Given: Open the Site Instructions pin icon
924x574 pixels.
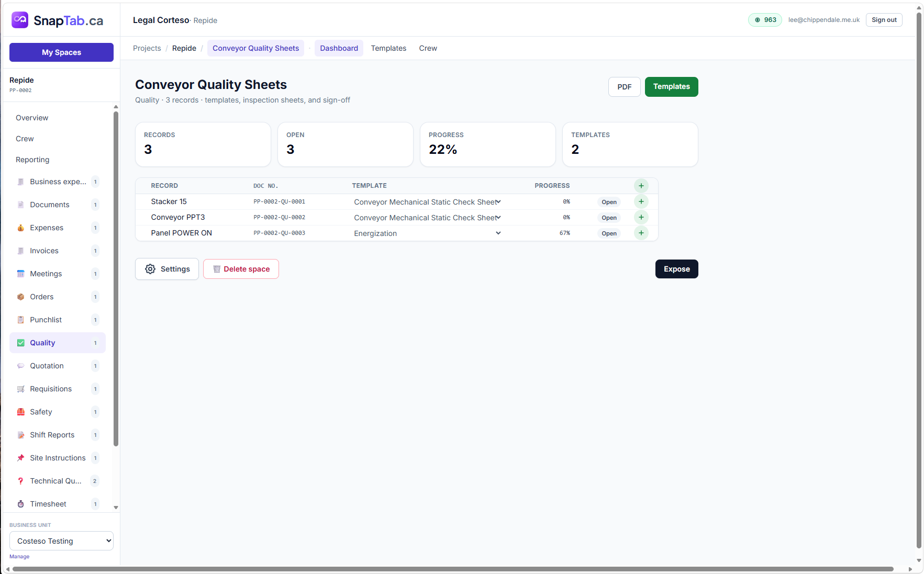Looking at the screenshot, I should pos(21,458).
